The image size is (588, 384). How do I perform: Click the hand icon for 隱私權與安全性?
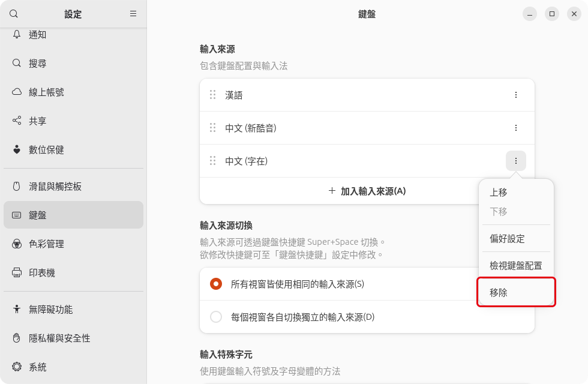click(17, 338)
